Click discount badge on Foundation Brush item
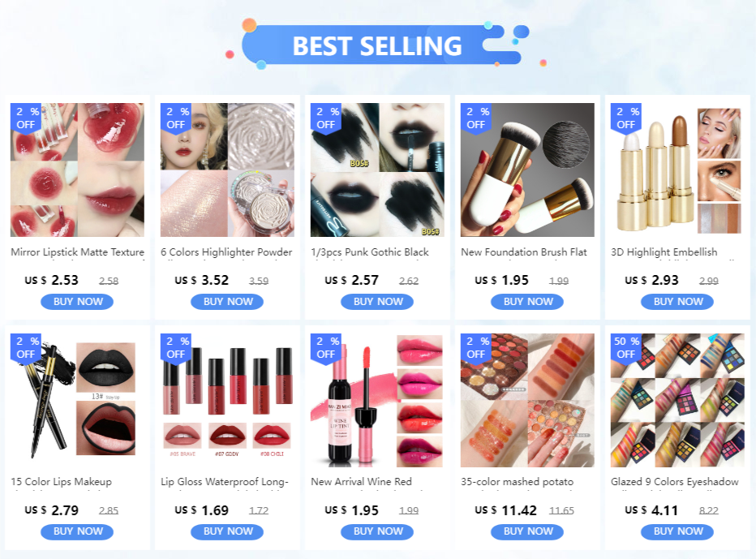756x559 pixels. (x=476, y=118)
